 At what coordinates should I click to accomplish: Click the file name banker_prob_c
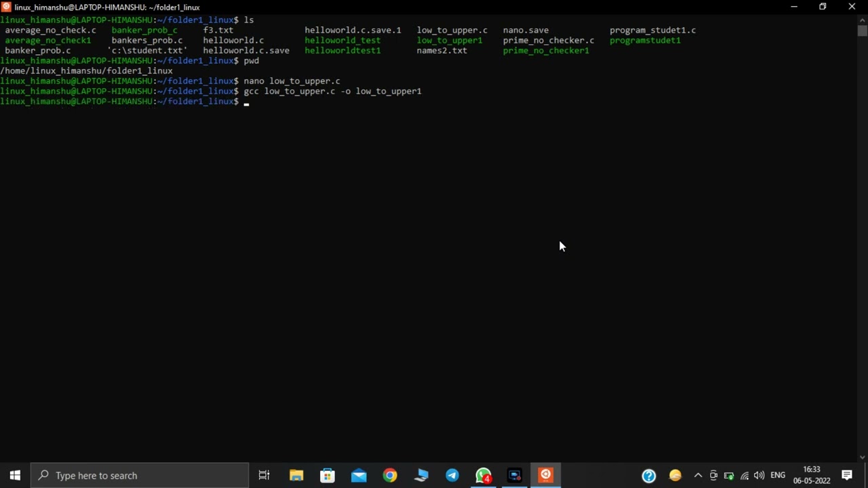(144, 30)
